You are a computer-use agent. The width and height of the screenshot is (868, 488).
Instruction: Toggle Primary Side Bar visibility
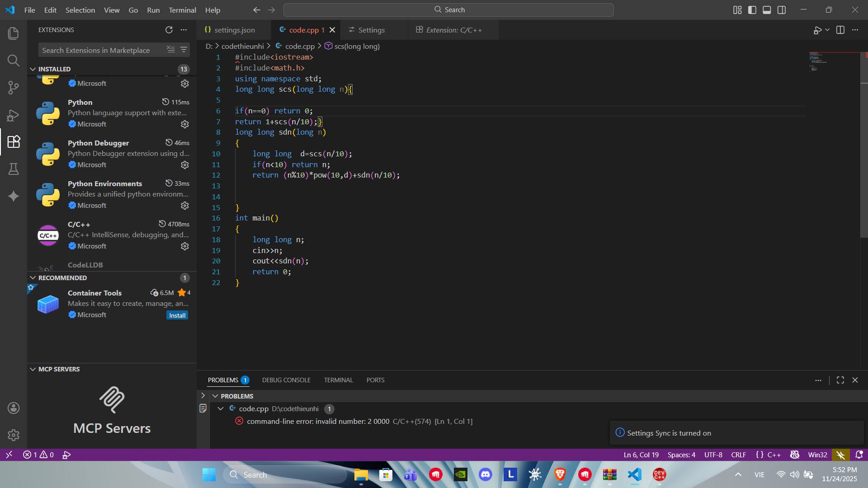[752, 10]
